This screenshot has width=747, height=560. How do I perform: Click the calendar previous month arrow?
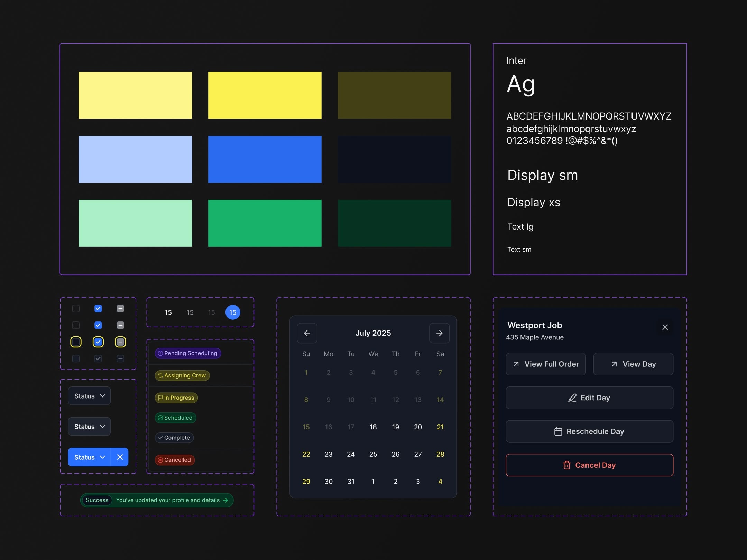(x=307, y=333)
